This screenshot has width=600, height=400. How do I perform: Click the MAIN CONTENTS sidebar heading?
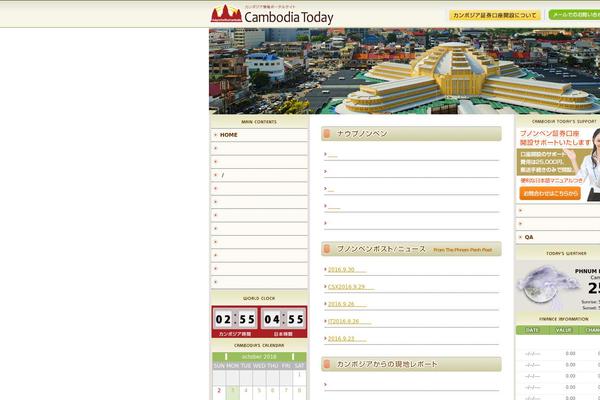click(x=259, y=122)
